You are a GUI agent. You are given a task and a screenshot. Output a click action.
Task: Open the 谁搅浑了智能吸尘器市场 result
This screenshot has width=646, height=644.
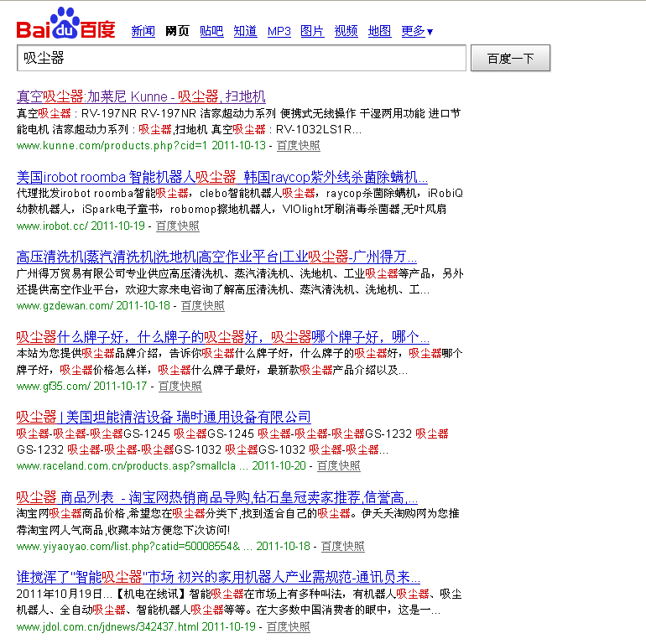[x=218, y=577]
